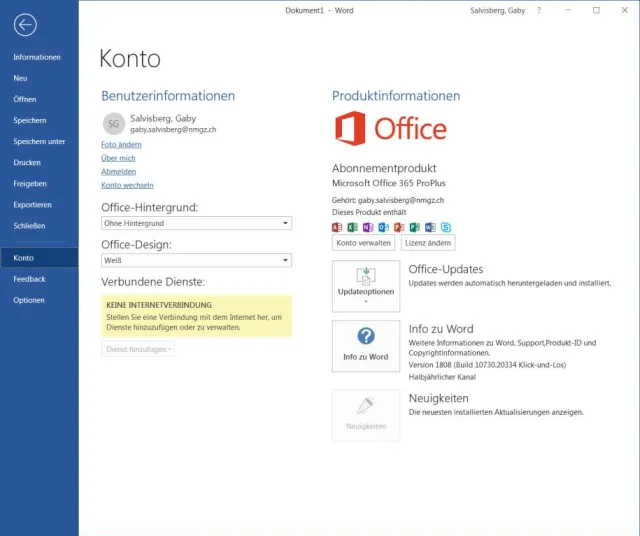Click the OneNote app icon

click(x=368, y=227)
